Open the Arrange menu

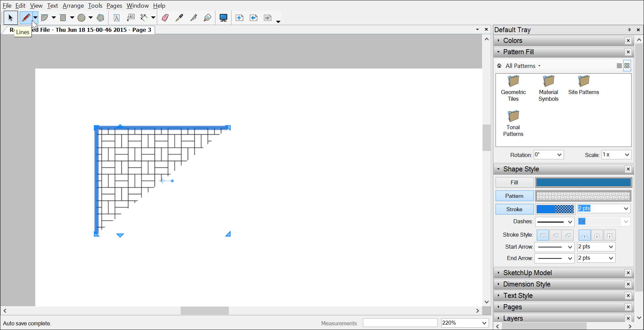(73, 6)
